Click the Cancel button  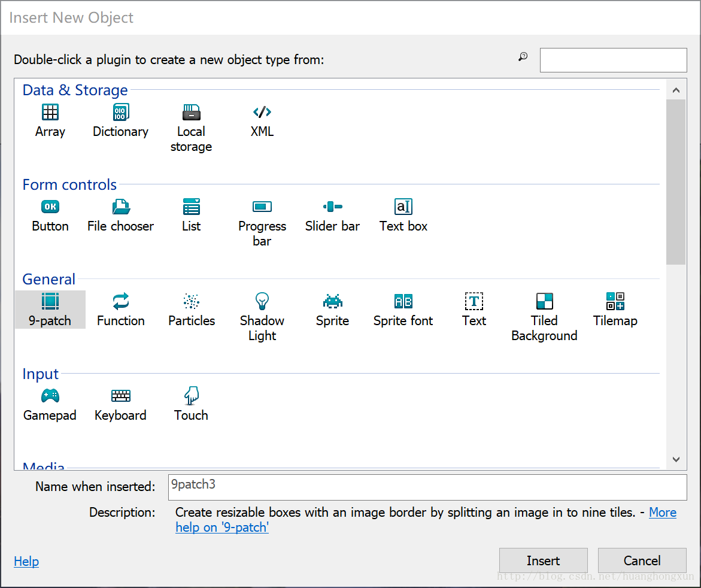click(642, 561)
